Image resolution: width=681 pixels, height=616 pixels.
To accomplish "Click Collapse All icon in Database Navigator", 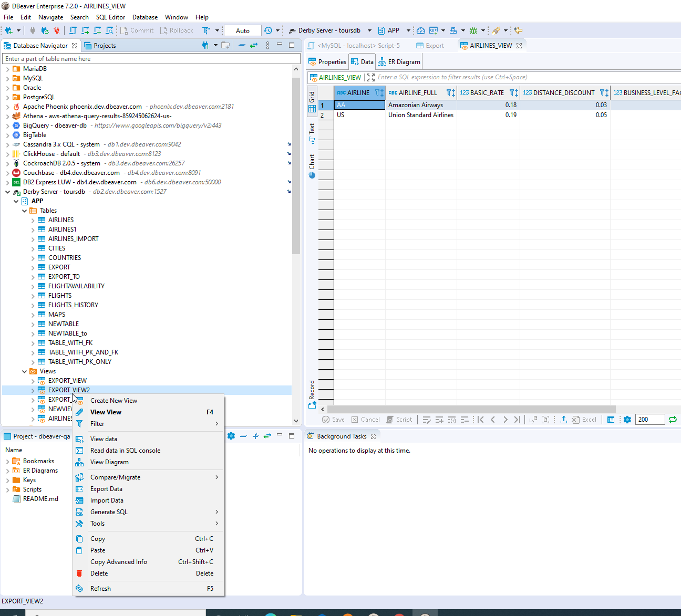I will click(x=242, y=46).
